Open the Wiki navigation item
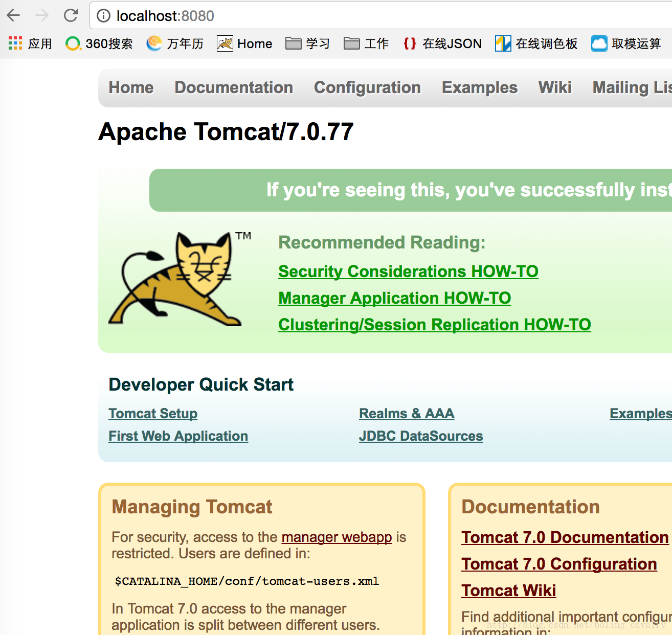The height and width of the screenshot is (635, 672). tap(555, 87)
